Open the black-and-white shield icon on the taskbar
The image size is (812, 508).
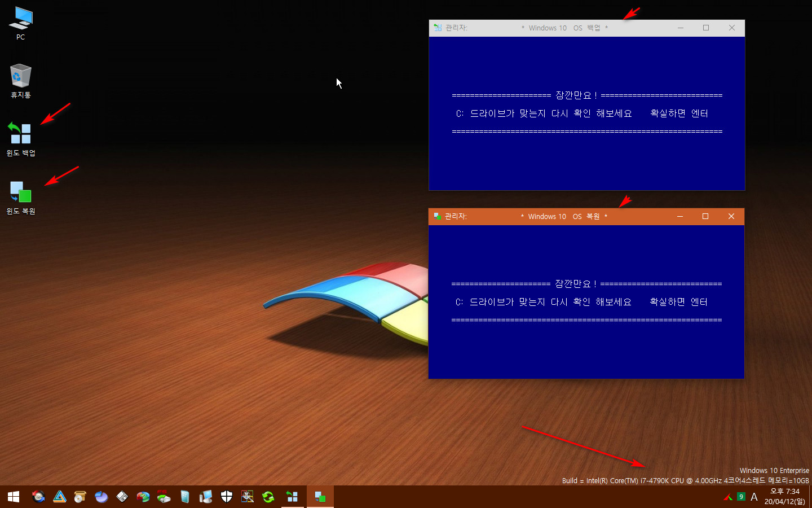[227, 497]
